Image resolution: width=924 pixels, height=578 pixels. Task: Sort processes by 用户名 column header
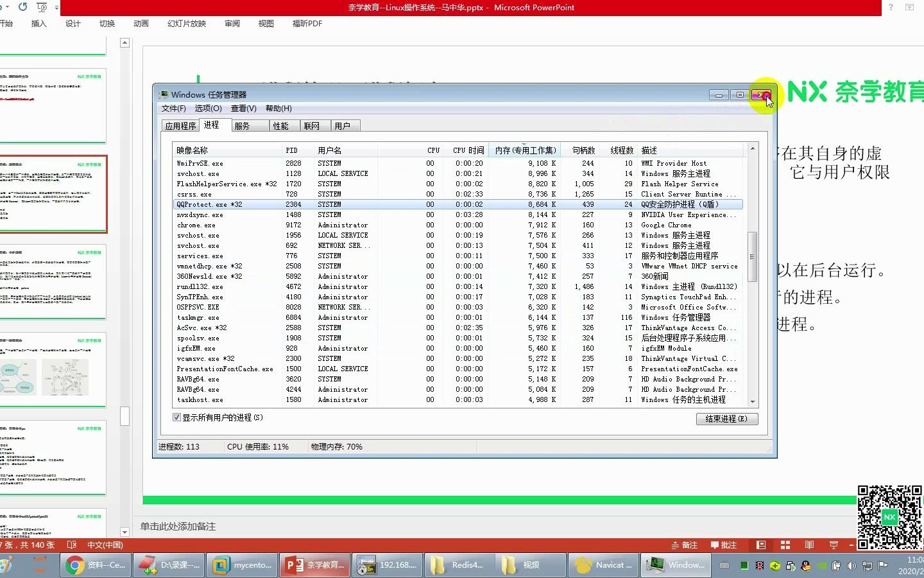coord(345,150)
